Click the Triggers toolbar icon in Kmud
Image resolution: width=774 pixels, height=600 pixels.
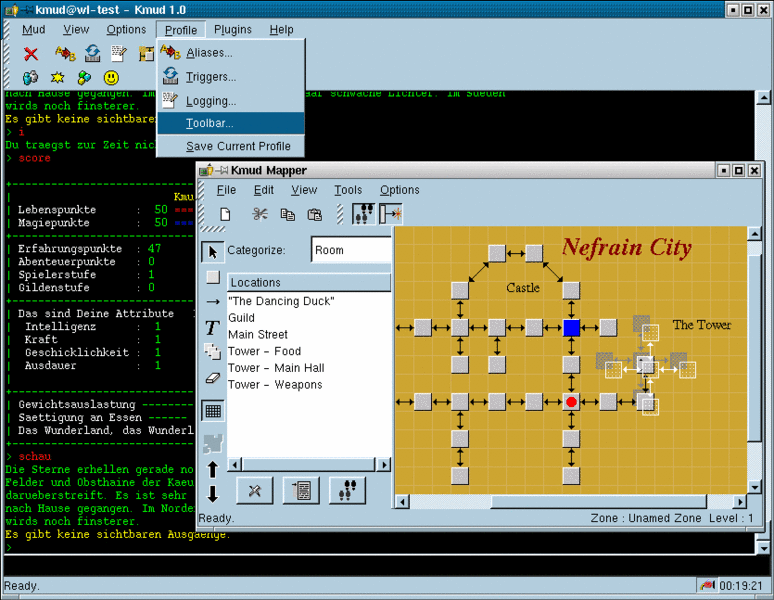(92, 53)
